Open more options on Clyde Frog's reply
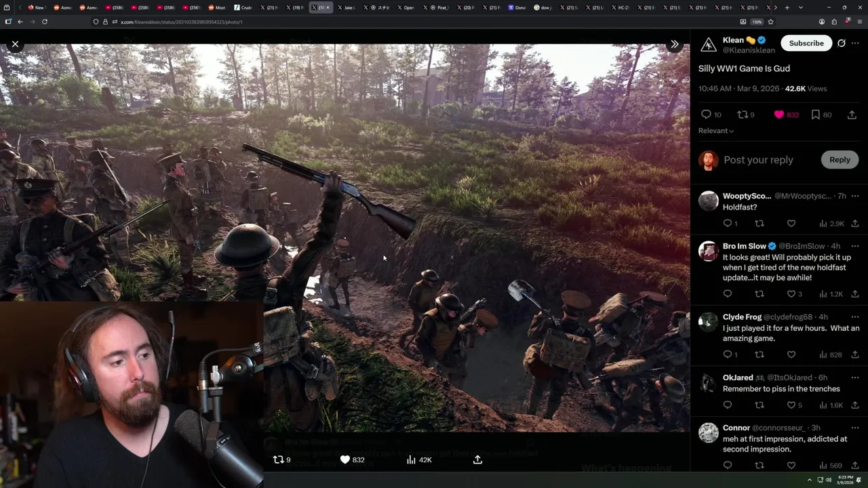The height and width of the screenshot is (488, 868). pyautogui.click(x=855, y=317)
